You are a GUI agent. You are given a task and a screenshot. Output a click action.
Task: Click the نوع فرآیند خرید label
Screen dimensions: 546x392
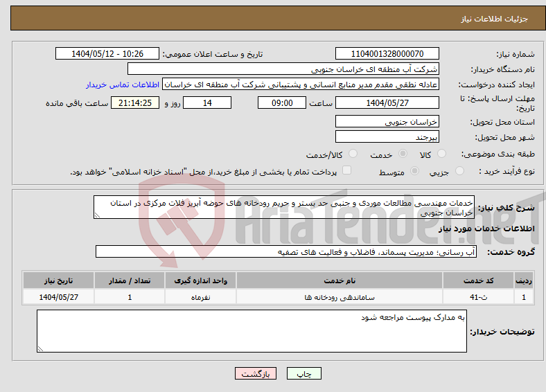pyautogui.click(x=507, y=171)
